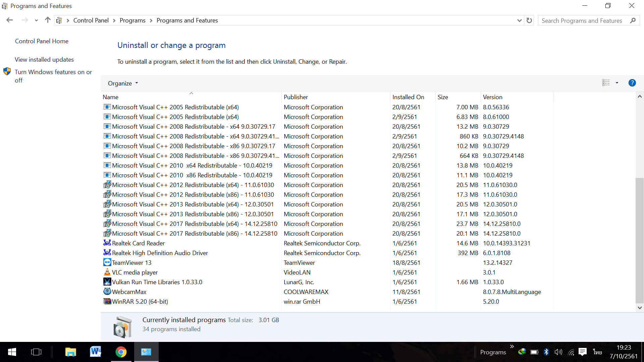Expand the address bar history dropdown
Image resolution: width=644 pixels, height=362 pixels.
tap(519, 20)
